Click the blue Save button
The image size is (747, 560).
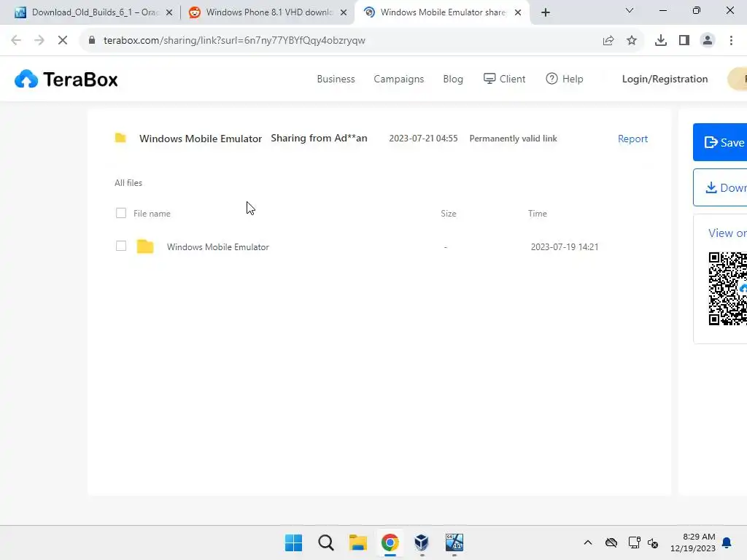tap(720, 142)
